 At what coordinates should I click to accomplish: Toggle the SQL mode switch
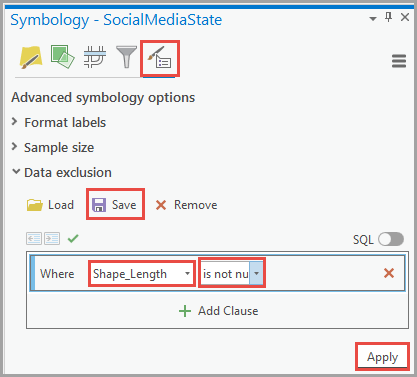point(391,239)
